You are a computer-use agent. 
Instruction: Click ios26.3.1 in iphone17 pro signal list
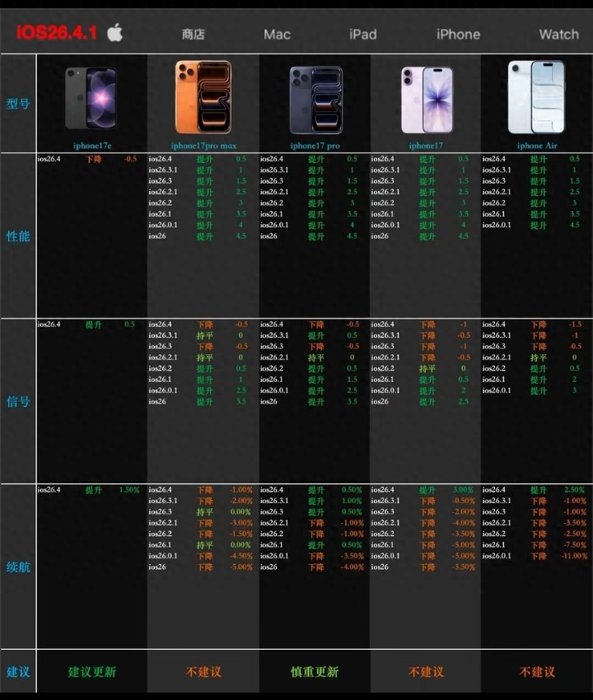click(274, 335)
